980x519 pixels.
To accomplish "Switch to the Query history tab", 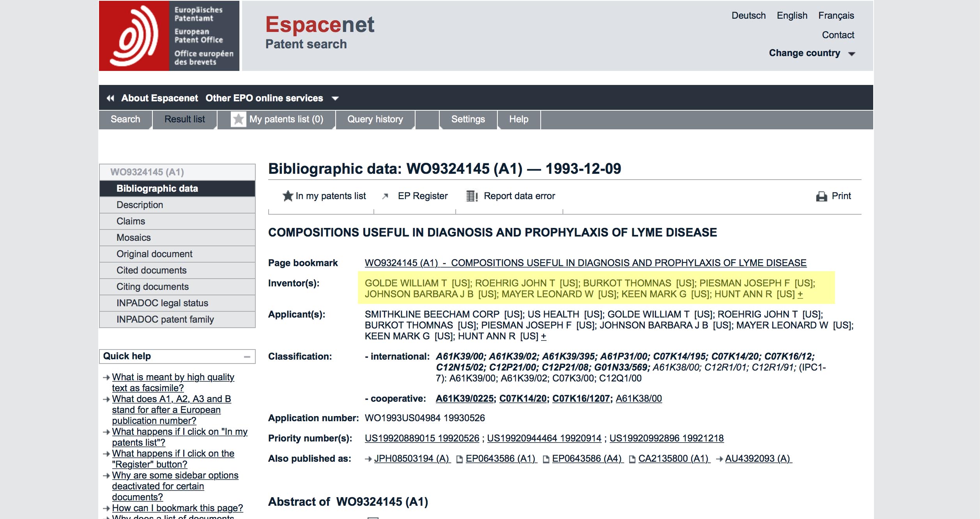I will pos(375,119).
